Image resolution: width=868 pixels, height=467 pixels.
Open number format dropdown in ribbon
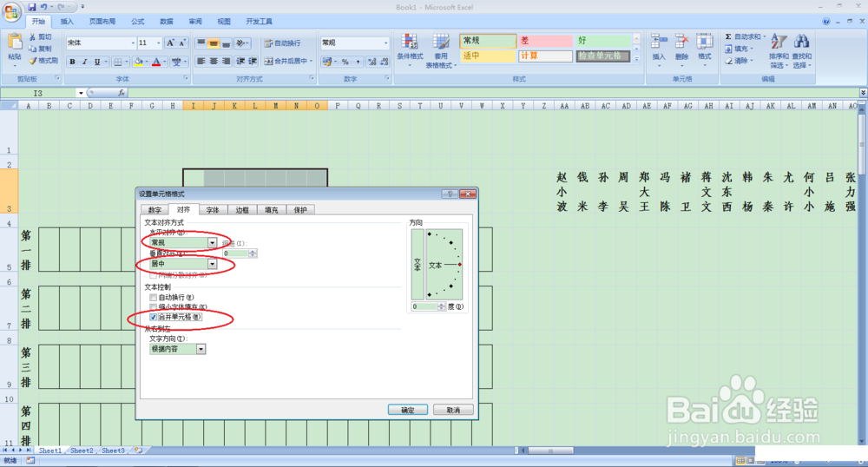point(386,43)
